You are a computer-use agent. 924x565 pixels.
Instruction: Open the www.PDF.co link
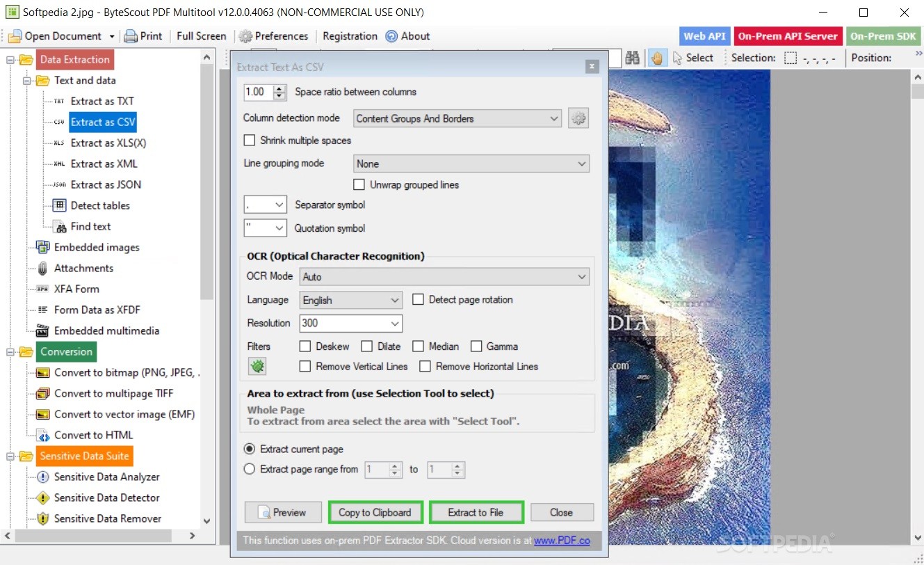(x=562, y=540)
